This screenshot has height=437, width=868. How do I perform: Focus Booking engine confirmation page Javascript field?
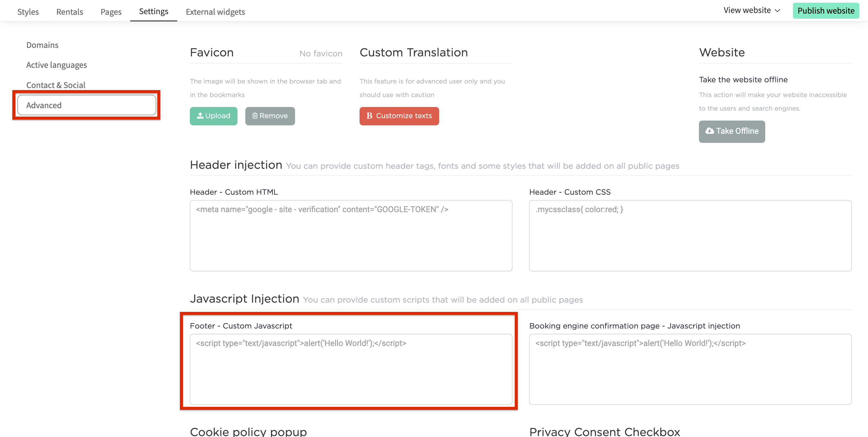[x=690, y=369]
